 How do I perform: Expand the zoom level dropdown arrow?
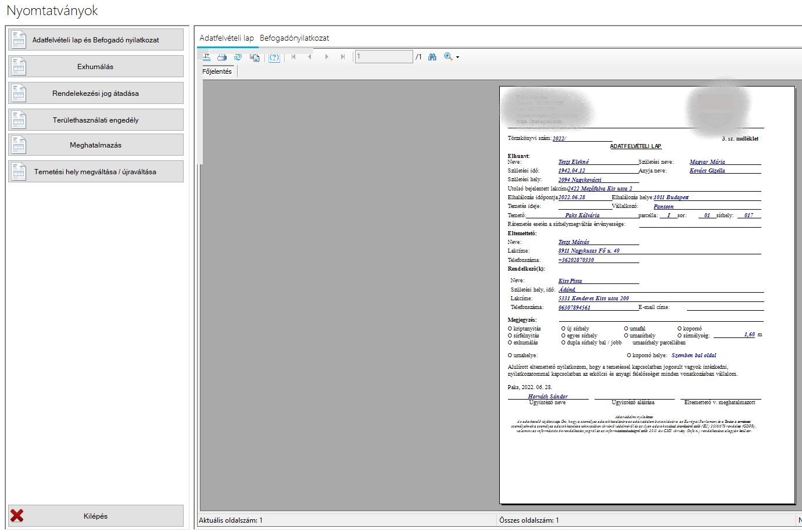coord(458,57)
